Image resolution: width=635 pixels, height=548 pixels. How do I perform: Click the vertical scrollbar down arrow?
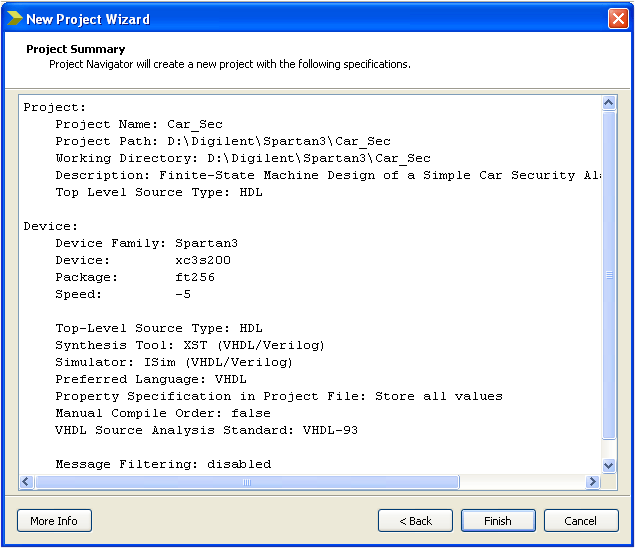click(x=608, y=465)
